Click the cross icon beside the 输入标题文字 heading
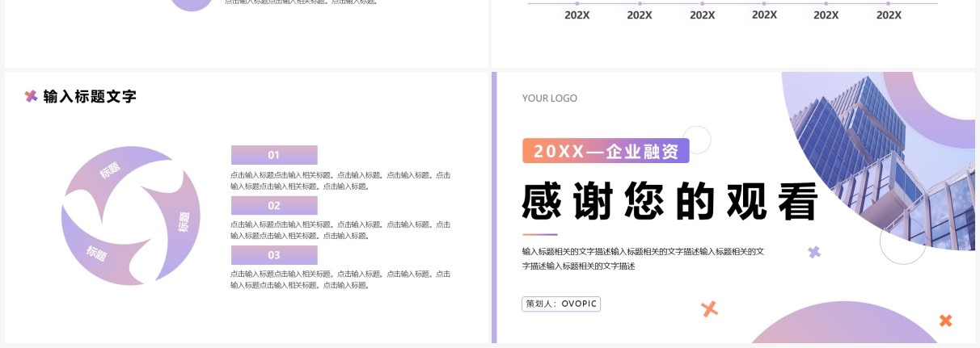The image size is (980, 348). click(31, 96)
